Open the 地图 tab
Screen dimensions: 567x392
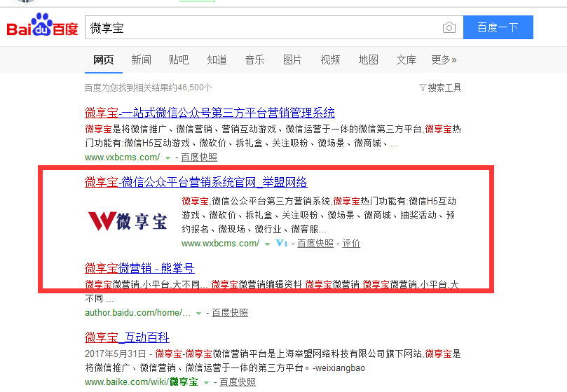click(368, 59)
